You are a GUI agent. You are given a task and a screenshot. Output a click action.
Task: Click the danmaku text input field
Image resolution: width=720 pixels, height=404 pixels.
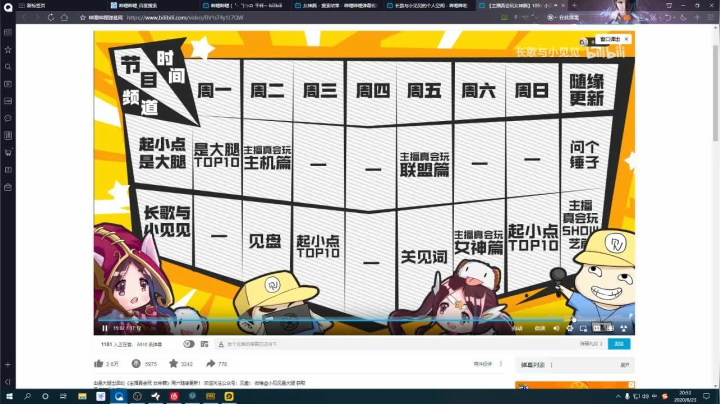(x=395, y=344)
